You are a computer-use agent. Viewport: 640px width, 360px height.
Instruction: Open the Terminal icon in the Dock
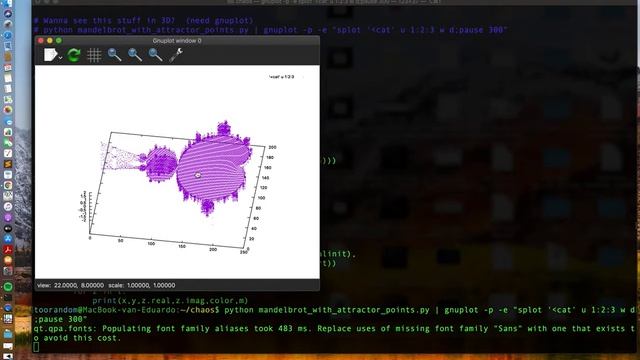pos(8,298)
